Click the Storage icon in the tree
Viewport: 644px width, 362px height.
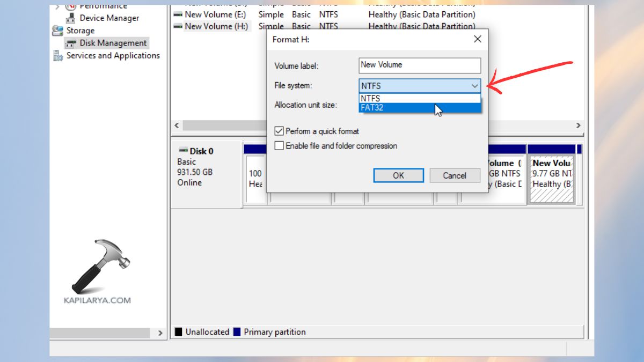click(57, 31)
